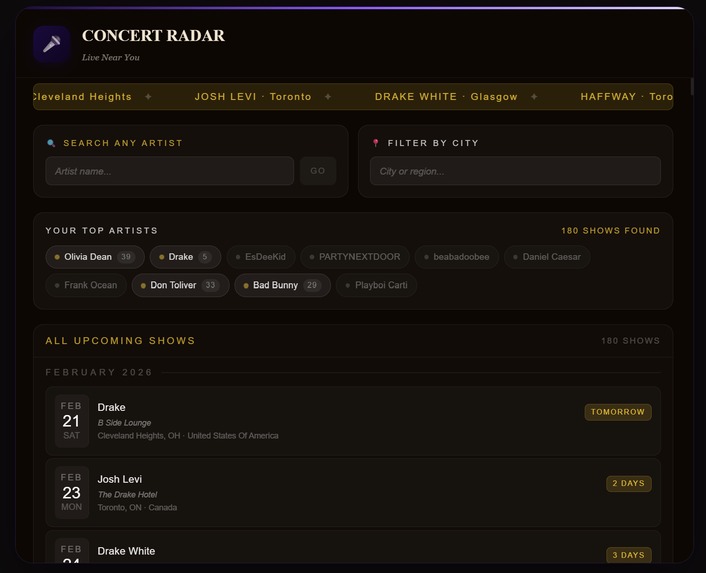Enable the Playboi Carti artist chip
Image resolution: width=706 pixels, height=573 pixels.
point(376,285)
